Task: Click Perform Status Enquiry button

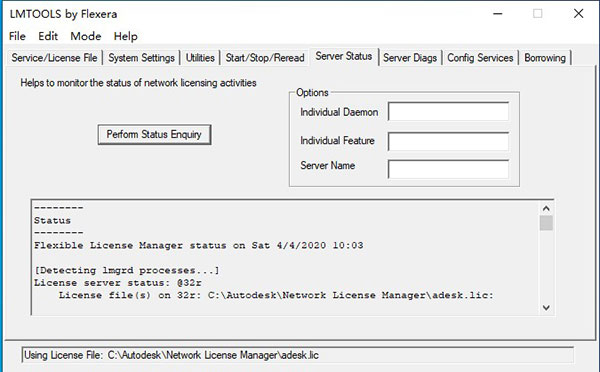Action: 154,134
